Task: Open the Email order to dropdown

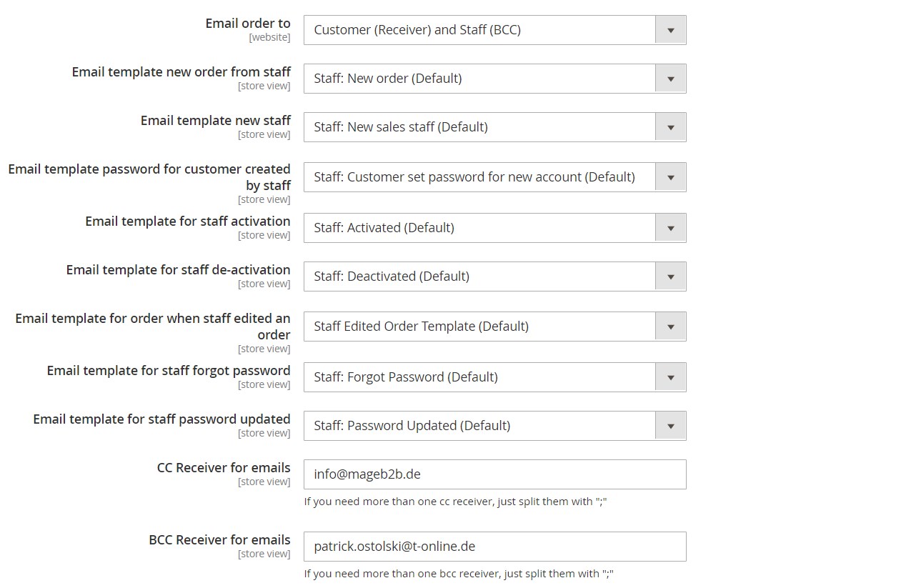Action: (494, 30)
